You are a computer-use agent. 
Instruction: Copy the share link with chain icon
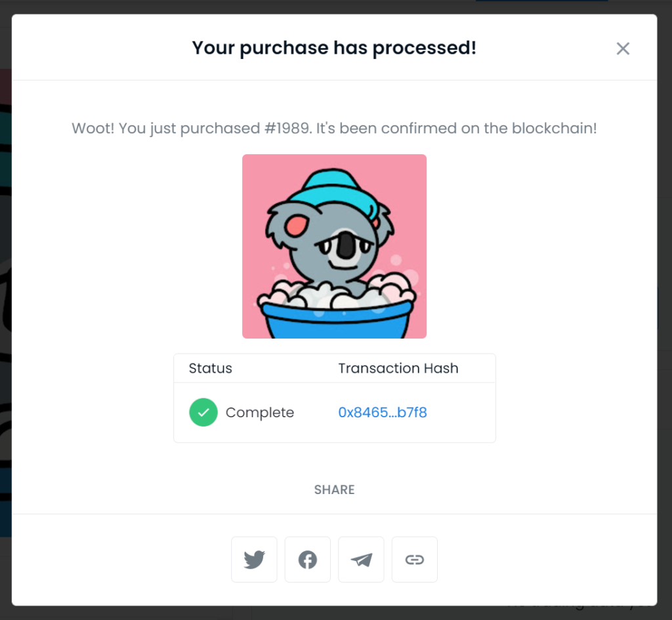(415, 559)
